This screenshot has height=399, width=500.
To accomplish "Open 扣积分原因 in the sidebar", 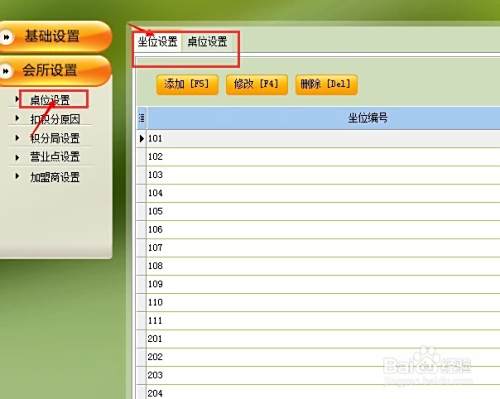I will pos(55,119).
